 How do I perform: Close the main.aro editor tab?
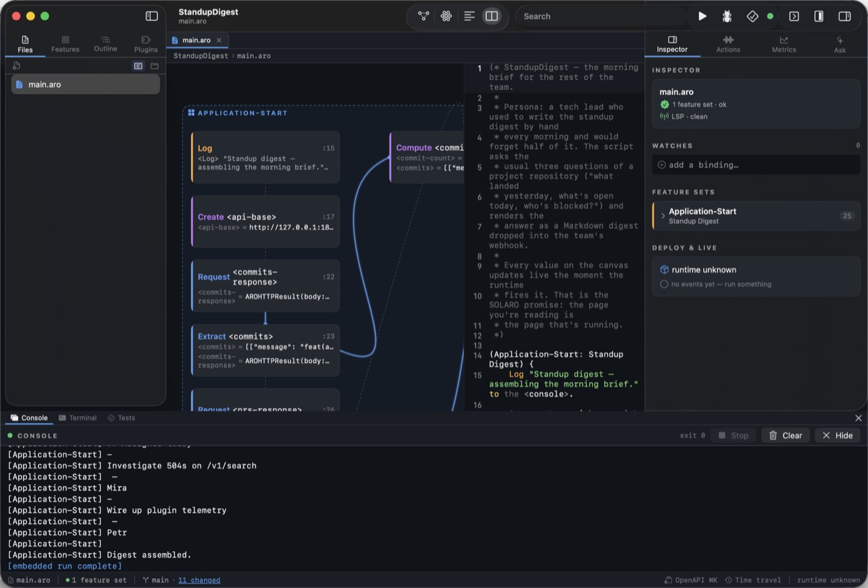point(219,40)
